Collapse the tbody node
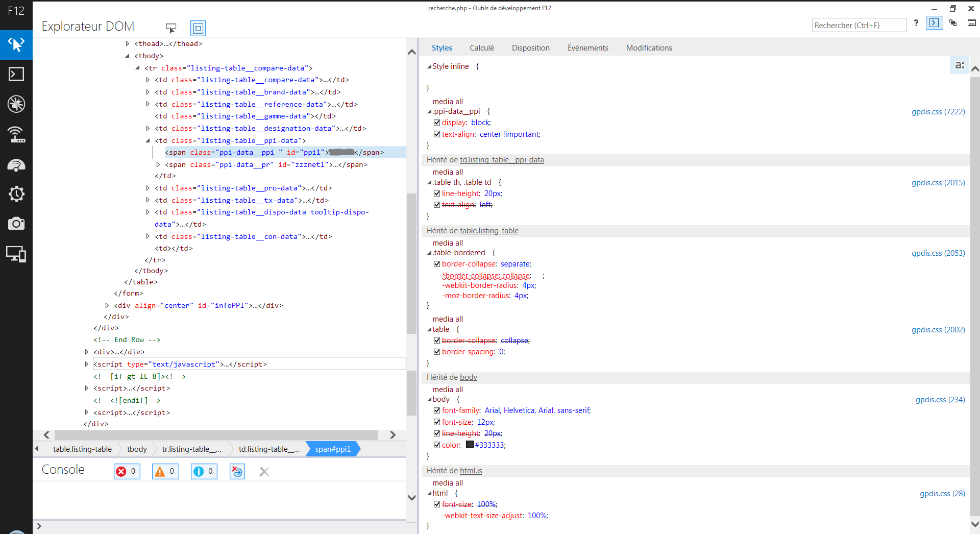Screen dimensions: 980x534 [128, 56]
